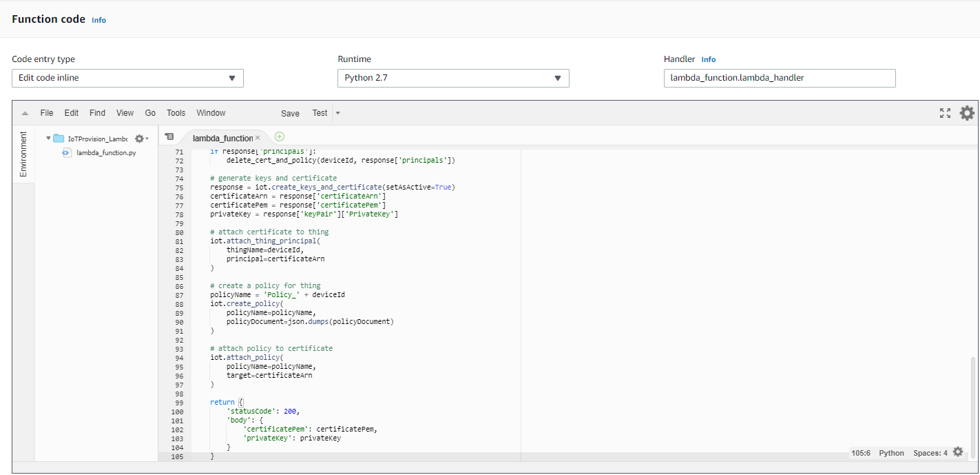Viewport: 980px width, 475px height.
Task: Click the Save button
Action: [x=290, y=114]
